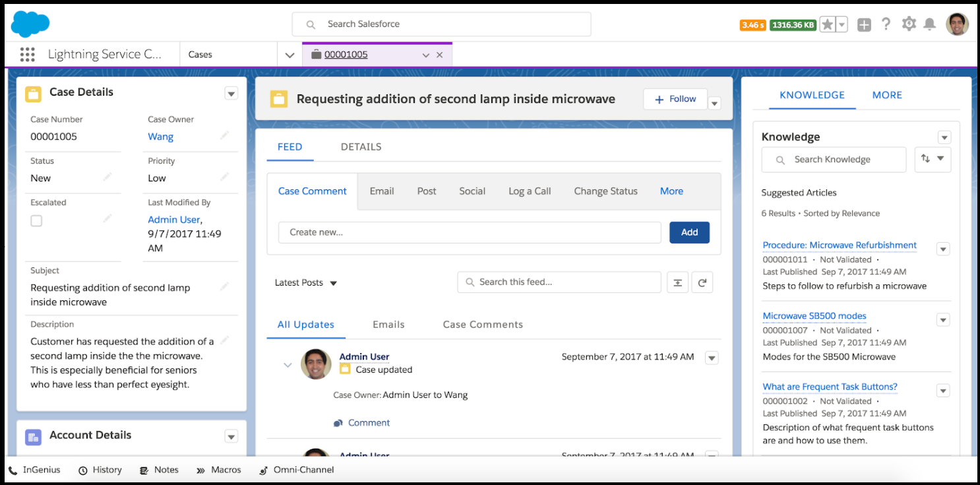The width and height of the screenshot is (980, 485).
Task: Open the Knowledge sort order dropdown
Action: [933, 159]
